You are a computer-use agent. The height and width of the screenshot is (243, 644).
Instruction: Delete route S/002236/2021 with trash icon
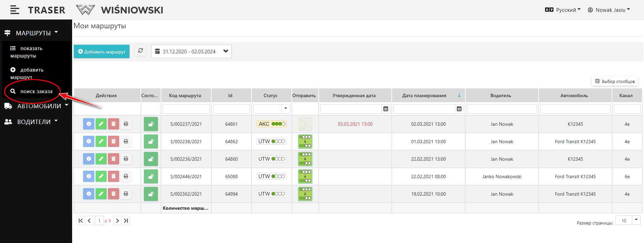113,159
